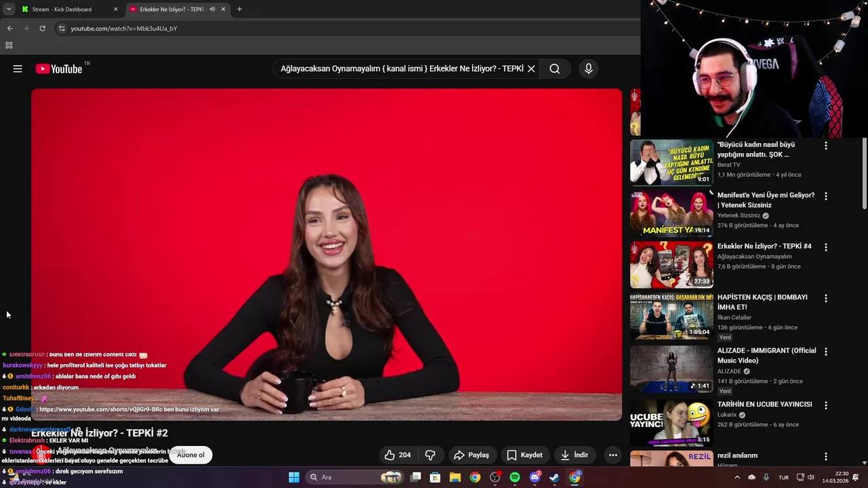Launch Microsoft Store from taskbar
Screen dimensions: 868x488
(x=435, y=477)
